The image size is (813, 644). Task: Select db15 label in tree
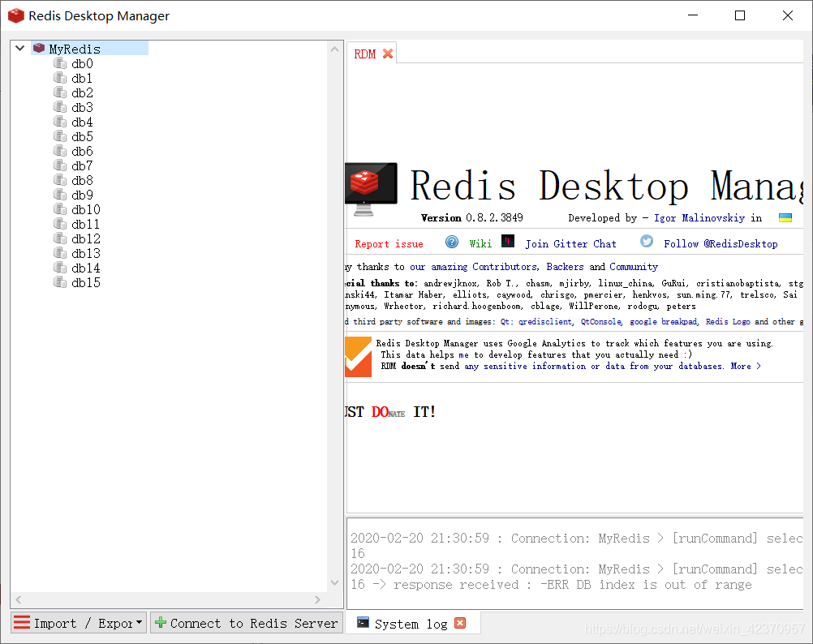pyautogui.click(x=86, y=283)
